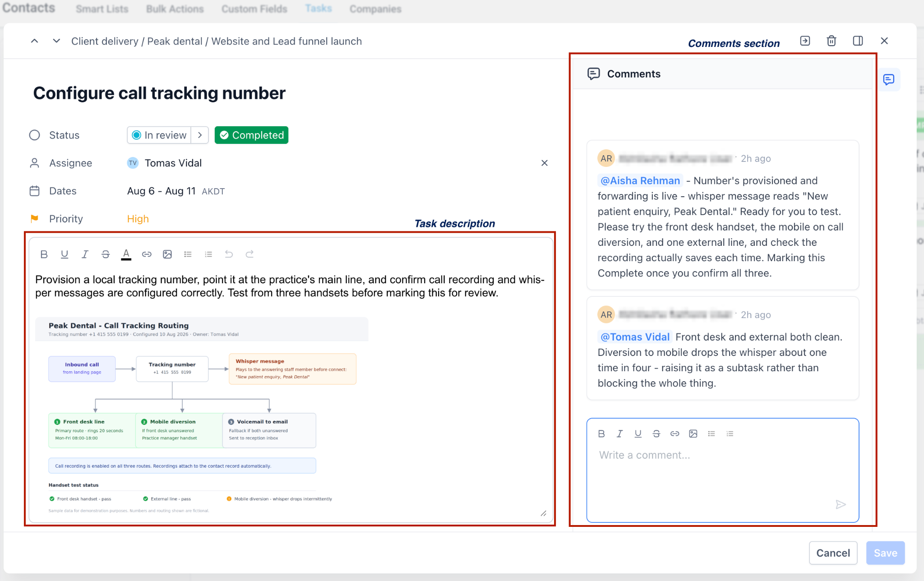Image resolution: width=924 pixels, height=581 pixels.
Task: Switch to the Companies tab
Action: [375, 9]
